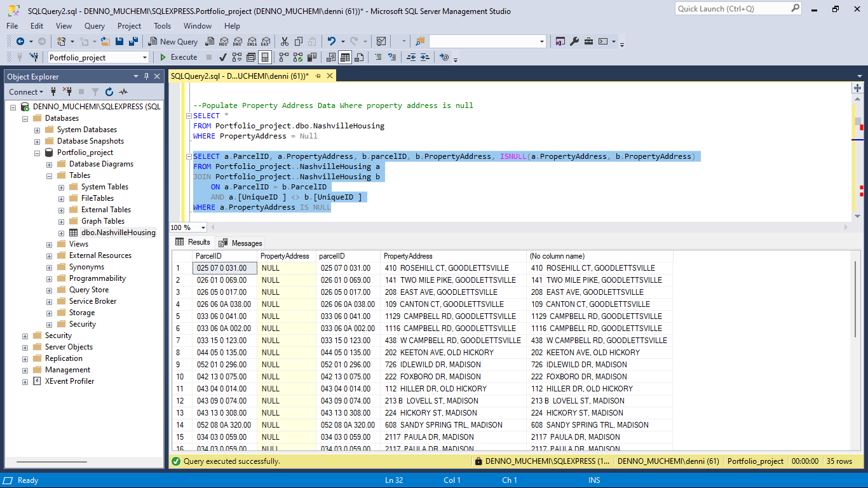Screen dimensions: 868x488
Task: Click the (No column name) column header
Action: tap(599, 256)
